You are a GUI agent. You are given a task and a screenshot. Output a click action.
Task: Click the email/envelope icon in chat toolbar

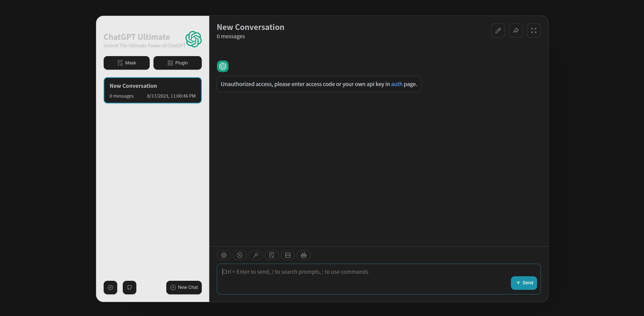288,255
